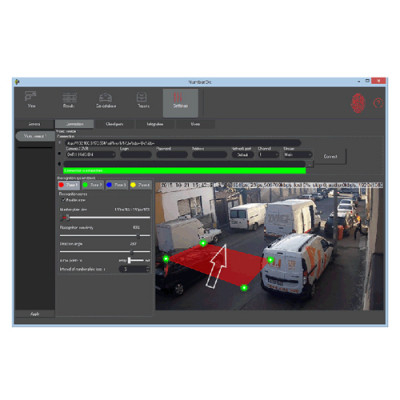
Task: Click the bottom green zone corner handle
Action: [244, 288]
